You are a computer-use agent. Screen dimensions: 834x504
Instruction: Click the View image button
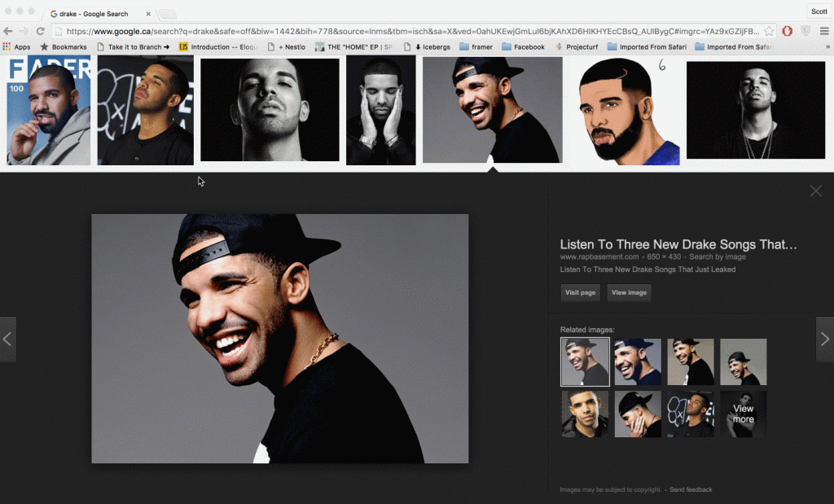[629, 292]
